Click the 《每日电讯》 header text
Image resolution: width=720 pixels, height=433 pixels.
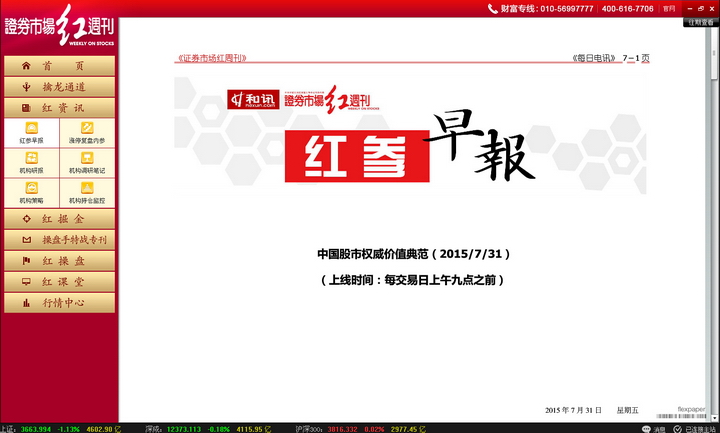point(594,58)
